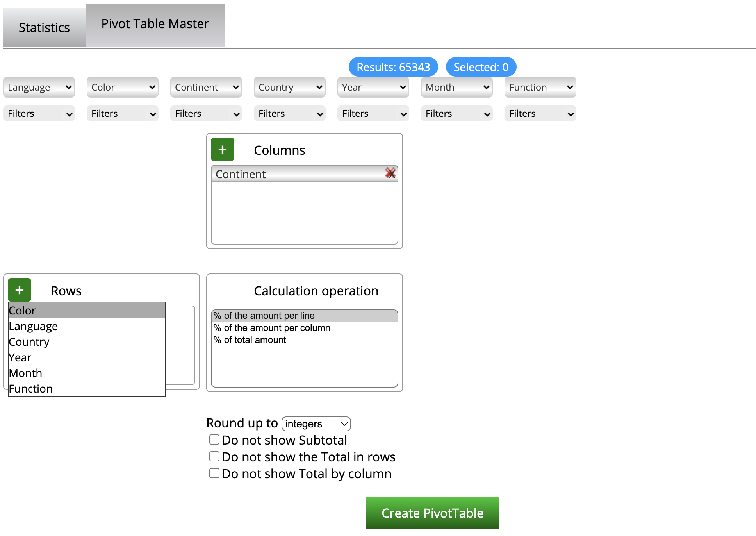Open the Continent dropdown
756x536 pixels.
[x=206, y=87]
